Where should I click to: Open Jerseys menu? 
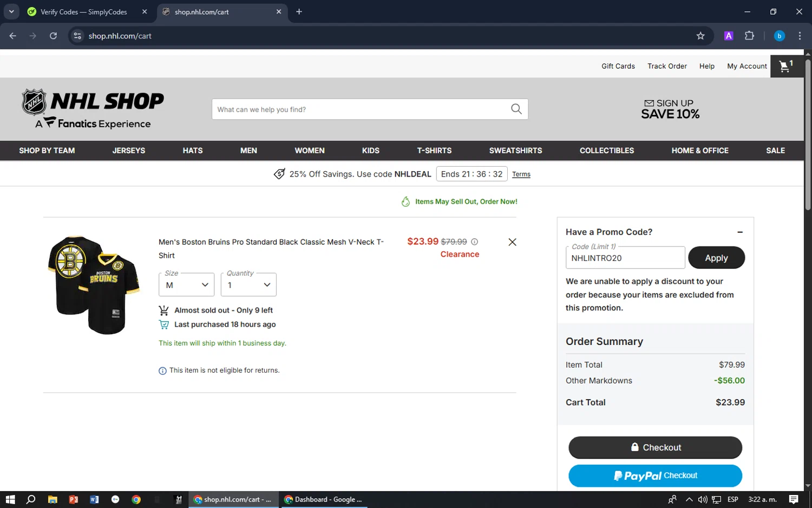point(129,151)
